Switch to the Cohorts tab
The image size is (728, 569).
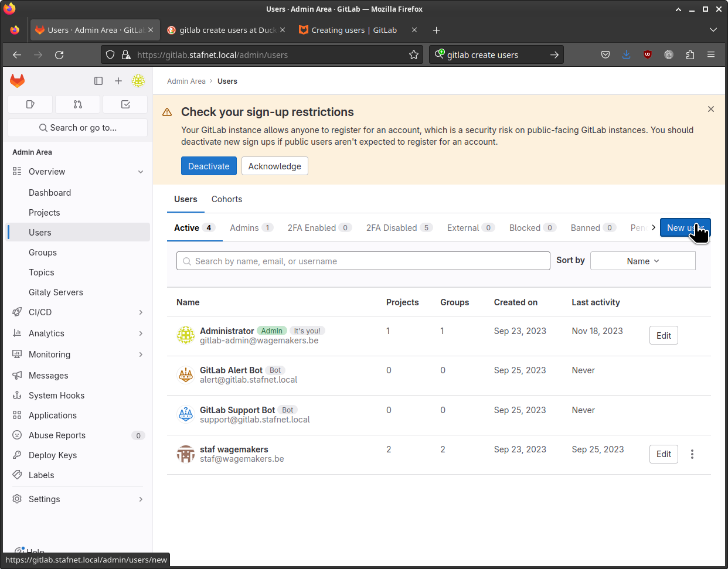tap(227, 199)
